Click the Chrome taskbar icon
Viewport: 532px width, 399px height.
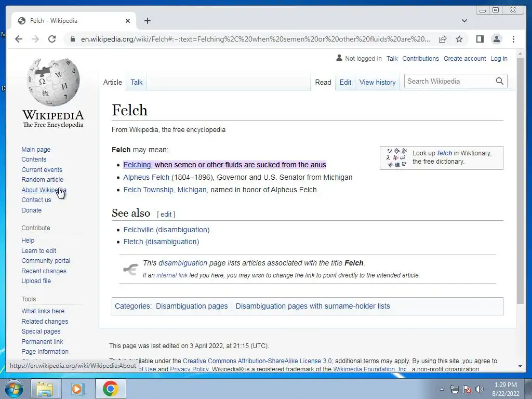pyautogui.click(x=110, y=389)
